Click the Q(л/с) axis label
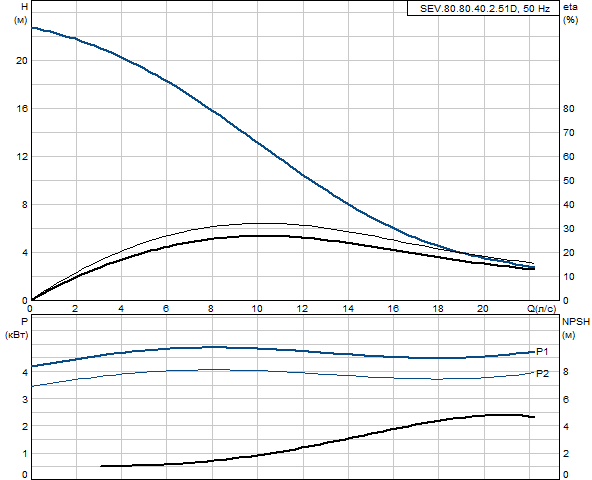592x480 pixels. click(541, 309)
